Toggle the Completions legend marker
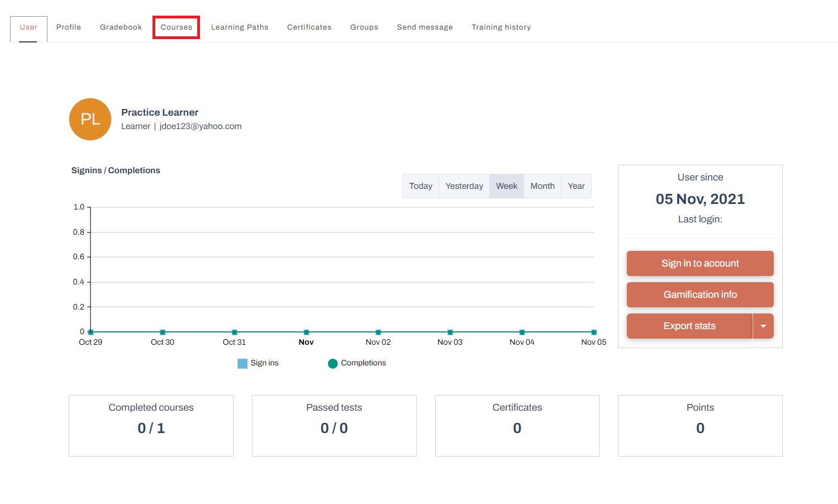This screenshot has height=504, width=838. (x=333, y=363)
